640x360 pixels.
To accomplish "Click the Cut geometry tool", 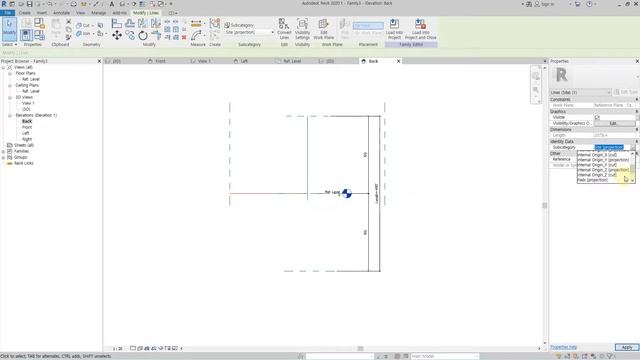I will click(x=83, y=25).
